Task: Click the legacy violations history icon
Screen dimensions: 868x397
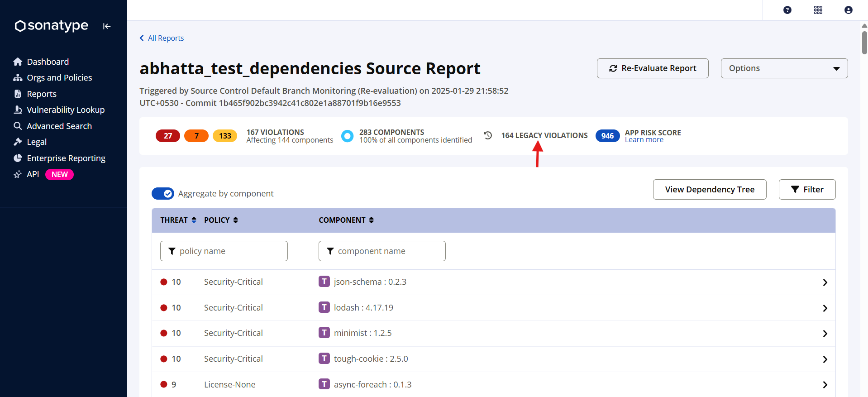Action: pos(488,135)
